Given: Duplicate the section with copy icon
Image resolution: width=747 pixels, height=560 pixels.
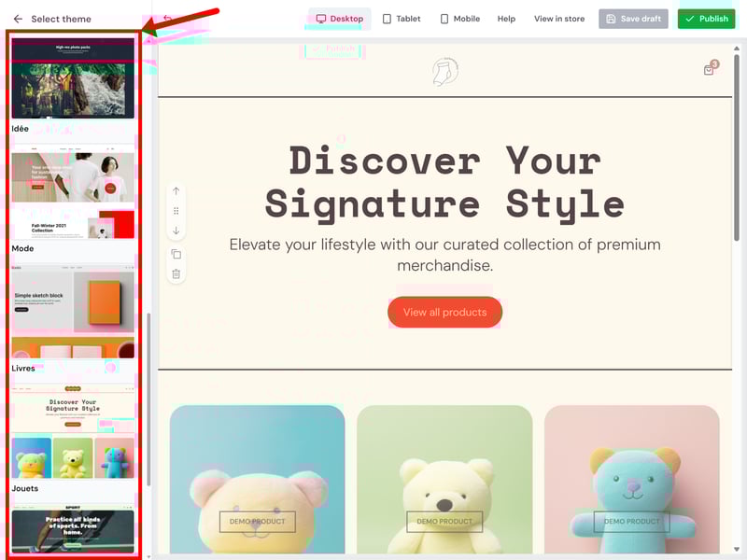Looking at the screenshot, I should click(x=176, y=254).
